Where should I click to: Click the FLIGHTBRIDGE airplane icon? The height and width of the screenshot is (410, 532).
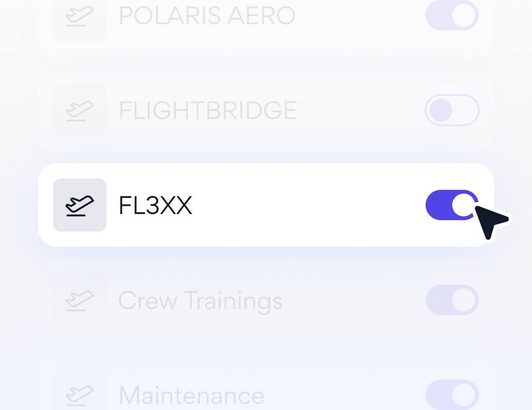click(x=80, y=110)
